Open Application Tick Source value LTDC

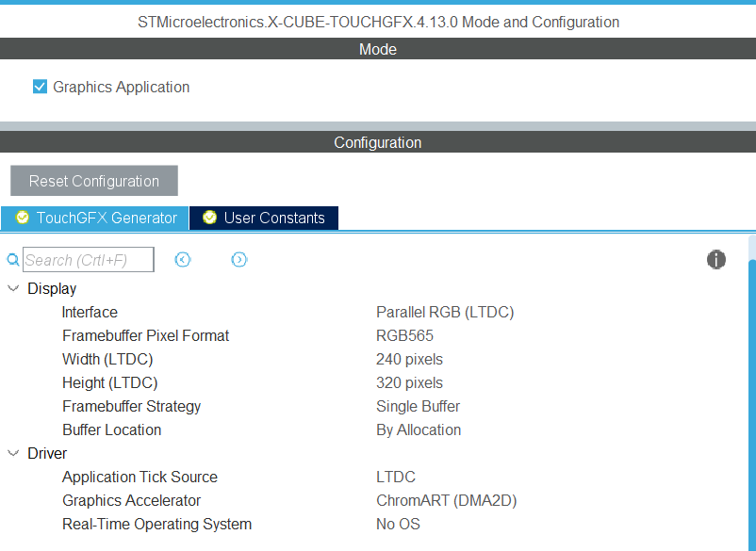396,477
